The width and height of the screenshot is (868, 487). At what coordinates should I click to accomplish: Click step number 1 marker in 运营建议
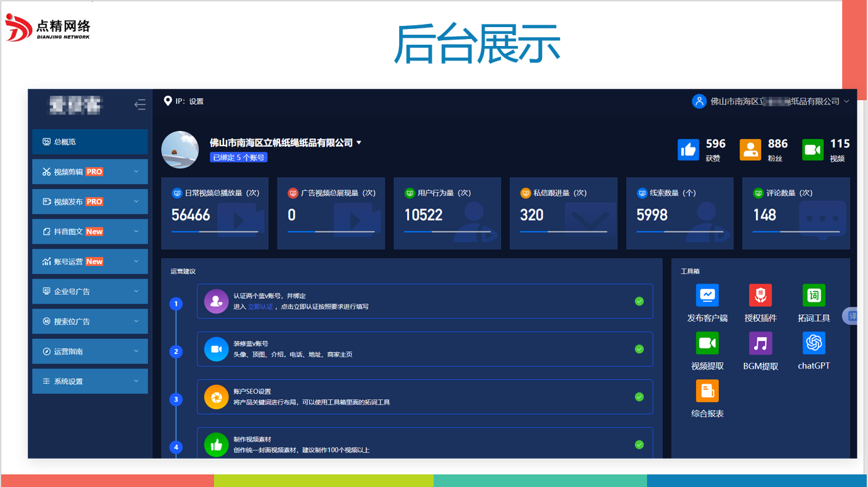(176, 304)
